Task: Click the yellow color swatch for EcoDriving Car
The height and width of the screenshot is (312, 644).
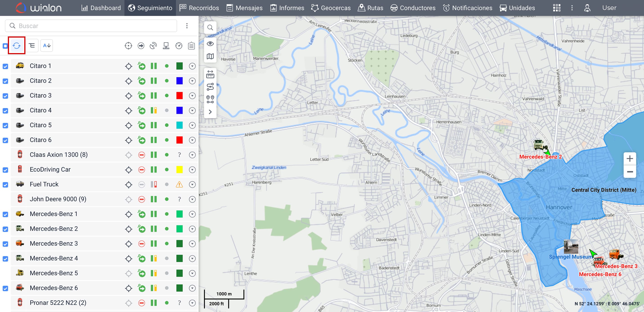Action: click(x=179, y=170)
